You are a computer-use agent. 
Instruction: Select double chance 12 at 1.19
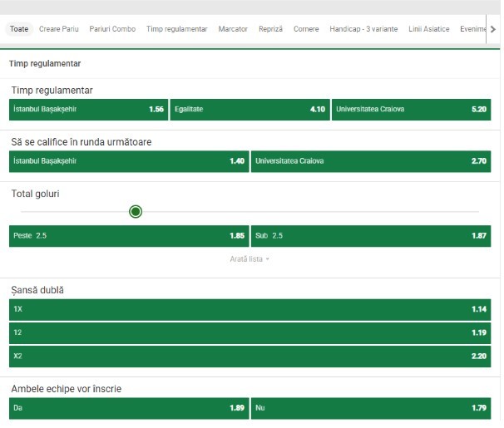tap(250, 333)
